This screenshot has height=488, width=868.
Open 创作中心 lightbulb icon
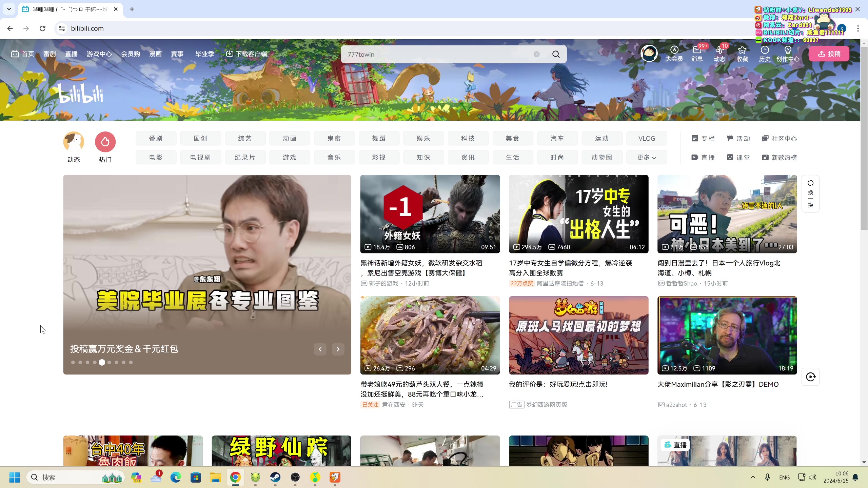pos(788,54)
